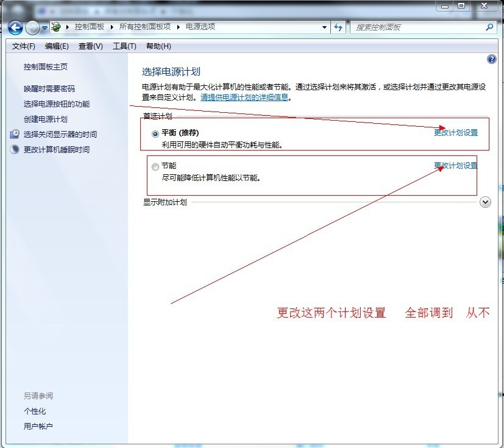Maximize the Power Options window
The image size is (504, 448).
pyautogui.click(x=461, y=5)
